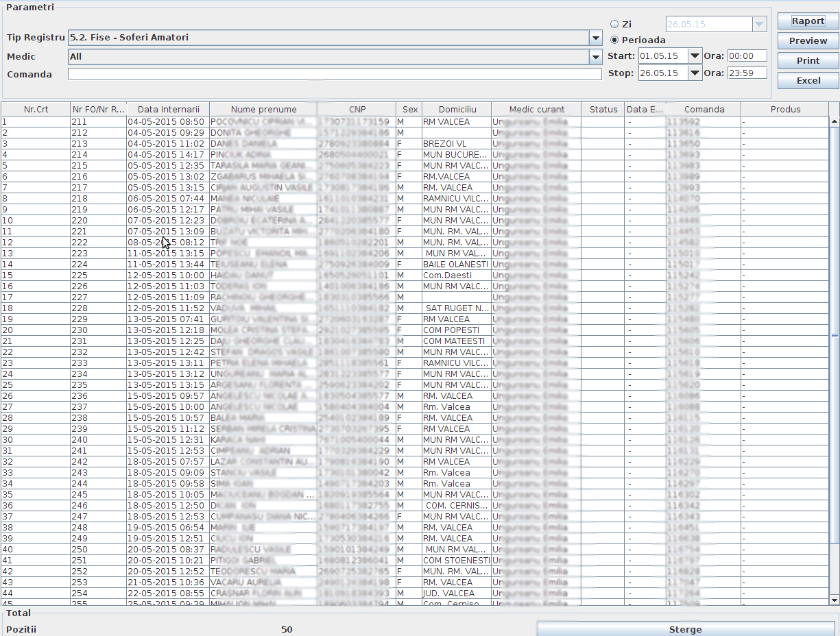Open the Start date picker arrow

tap(695, 56)
